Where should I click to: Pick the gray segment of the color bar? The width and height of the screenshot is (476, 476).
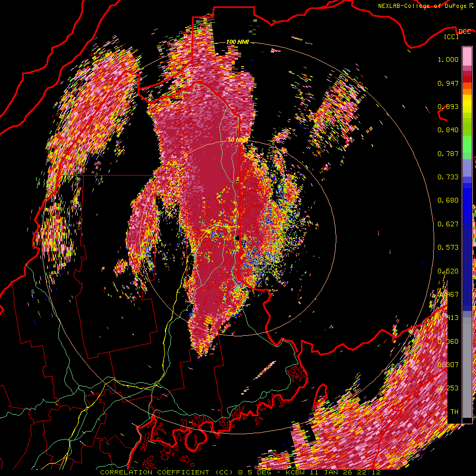point(467,368)
